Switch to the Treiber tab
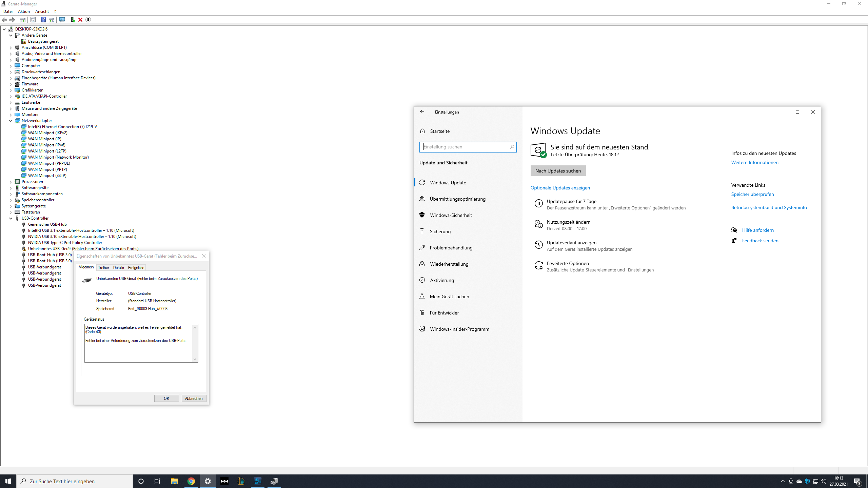The width and height of the screenshot is (868, 488). pyautogui.click(x=103, y=268)
